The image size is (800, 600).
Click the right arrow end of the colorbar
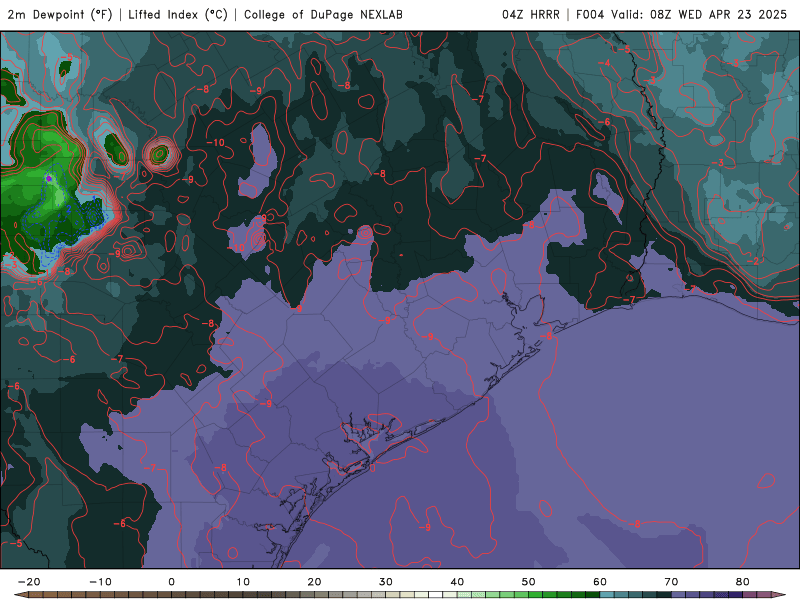(x=779, y=595)
